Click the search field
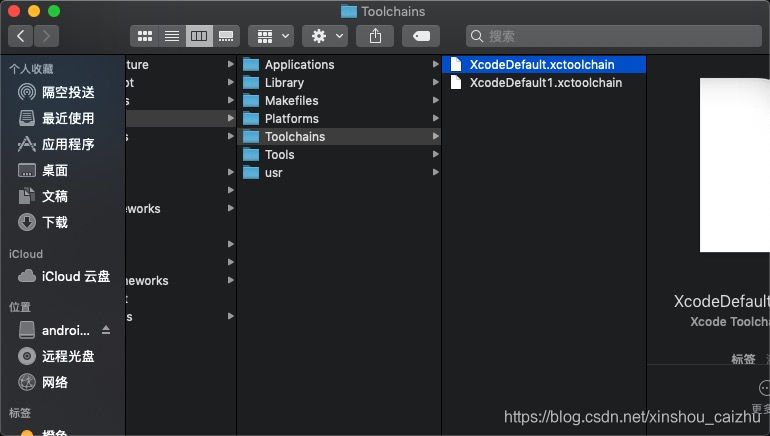Viewport: 770px width, 436px height. (613, 36)
